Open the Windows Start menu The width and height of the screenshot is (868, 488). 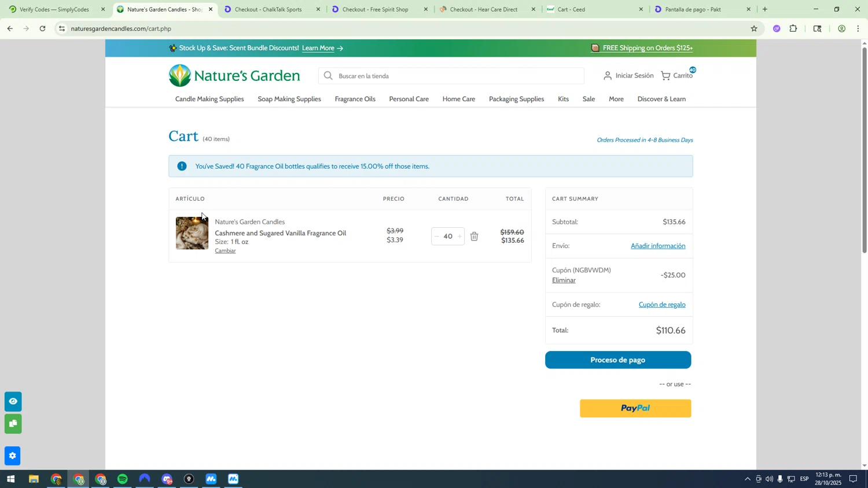point(10,479)
